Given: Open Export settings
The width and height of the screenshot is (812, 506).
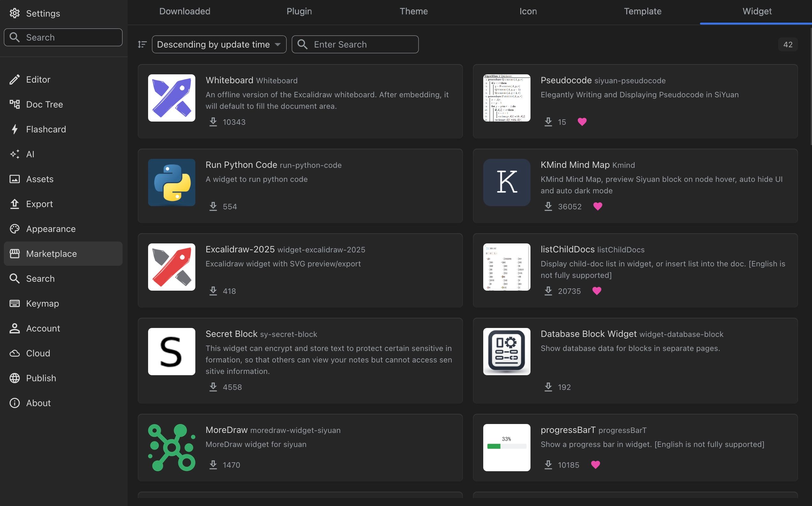Looking at the screenshot, I should (x=63, y=204).
